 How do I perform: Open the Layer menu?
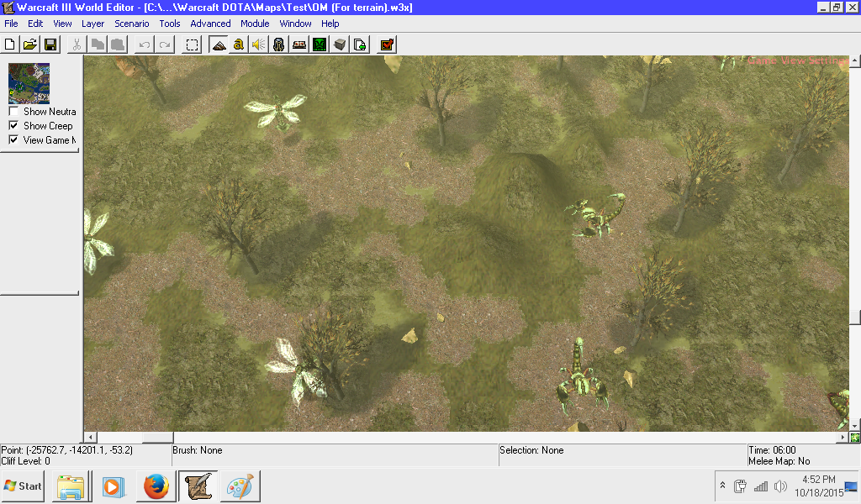click(92, 24)
